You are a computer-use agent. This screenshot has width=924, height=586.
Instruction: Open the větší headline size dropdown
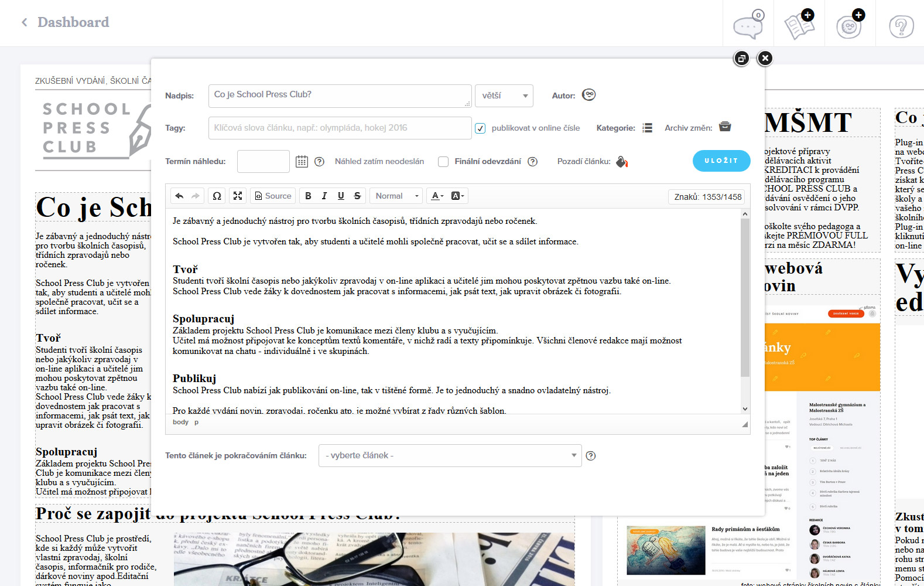coord(504,96)
